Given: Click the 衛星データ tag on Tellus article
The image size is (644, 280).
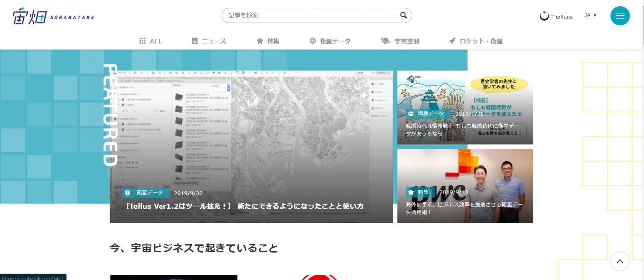Looking at the screenshot, I should point(146,193).
